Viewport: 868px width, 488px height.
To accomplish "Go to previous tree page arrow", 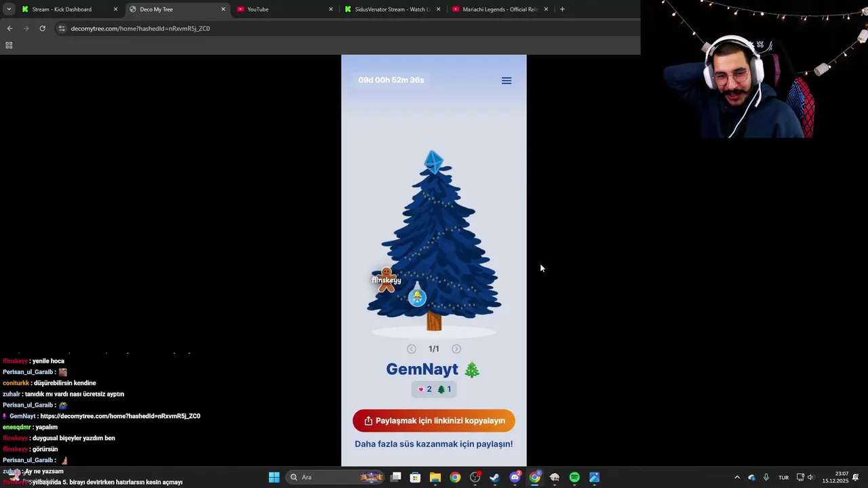I will pos(412,349).
